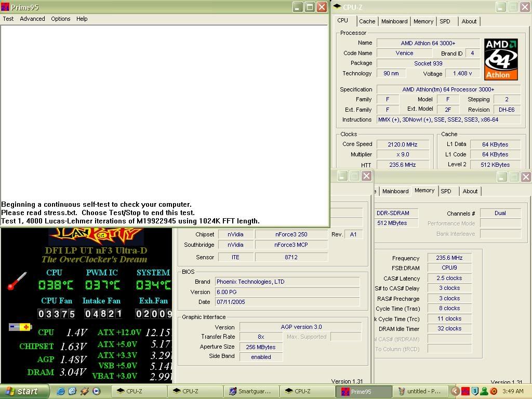This screenshot has width=532, height=399.
Task: Click the Intake Fan speed counter 04821
Action: 103,314
